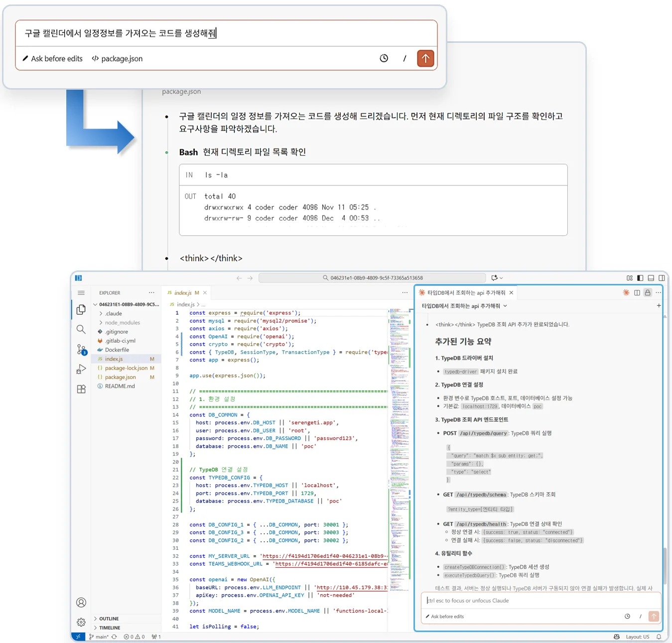Expand the OUTLINE section

tap(109, 619)
